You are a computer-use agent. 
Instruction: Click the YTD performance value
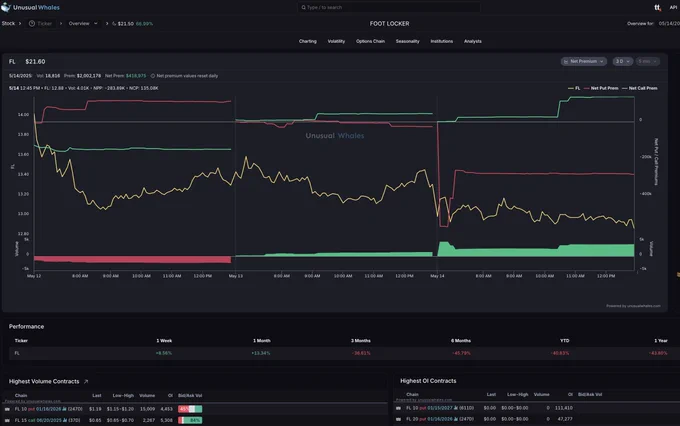tap(560, 353)
